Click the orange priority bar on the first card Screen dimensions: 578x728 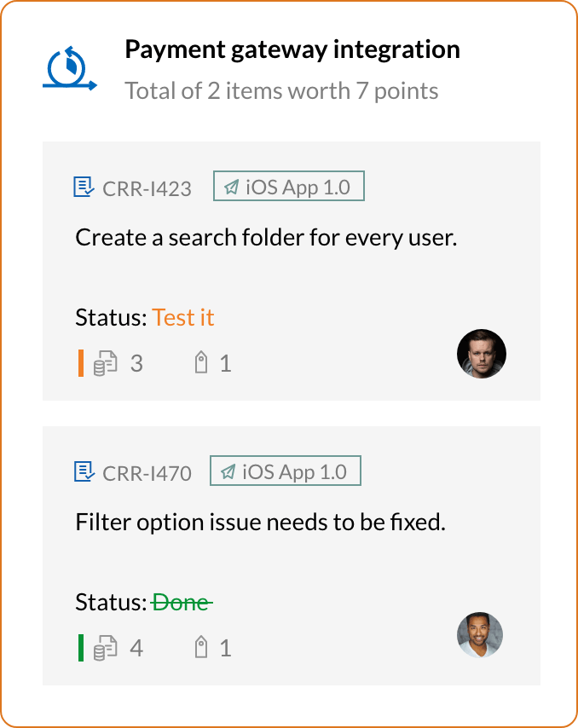point(80,364)
